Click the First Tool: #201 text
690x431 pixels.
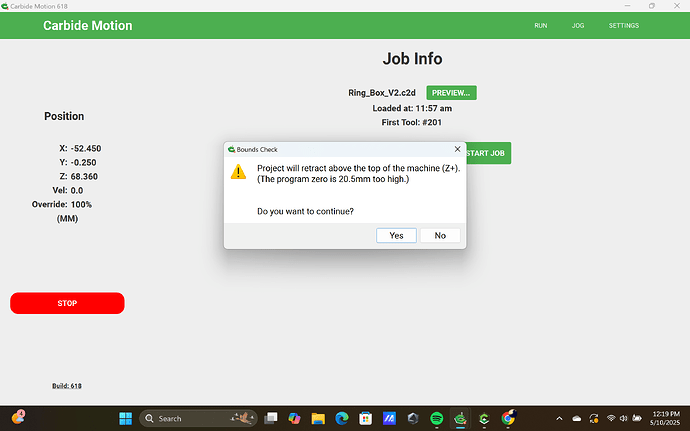(x=411, y=122)
